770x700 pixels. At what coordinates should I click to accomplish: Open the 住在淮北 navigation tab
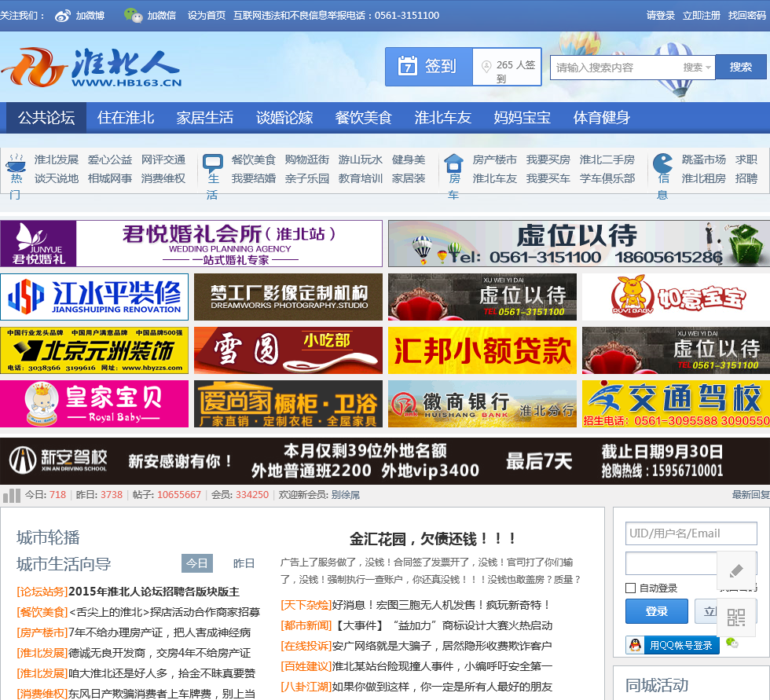(126, 118)
